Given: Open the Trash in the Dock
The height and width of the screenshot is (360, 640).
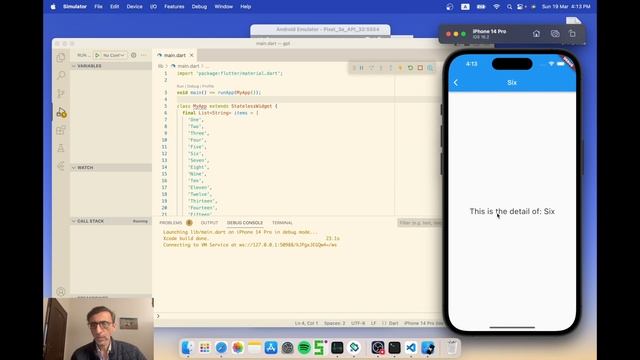Looking at the screenshot, I should (452, 348).
